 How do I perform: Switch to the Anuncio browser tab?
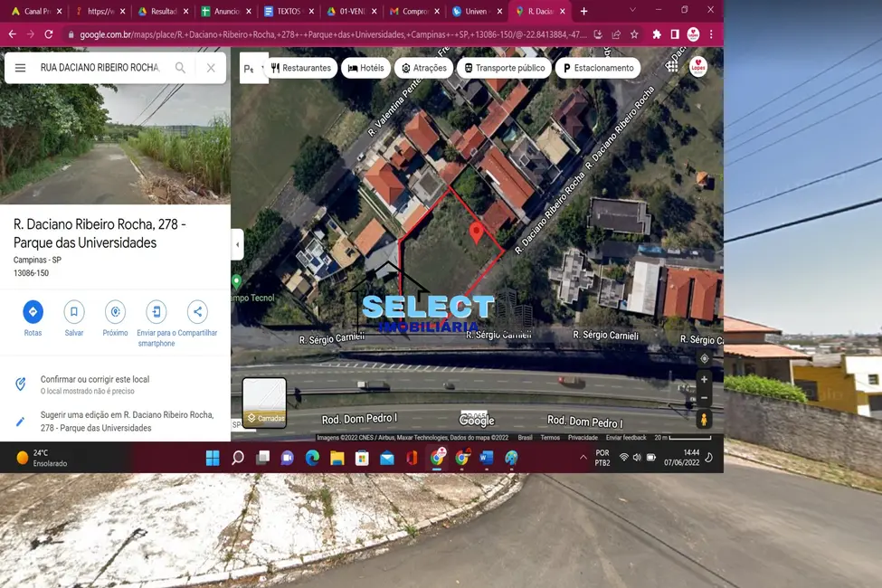coord(226,11)
